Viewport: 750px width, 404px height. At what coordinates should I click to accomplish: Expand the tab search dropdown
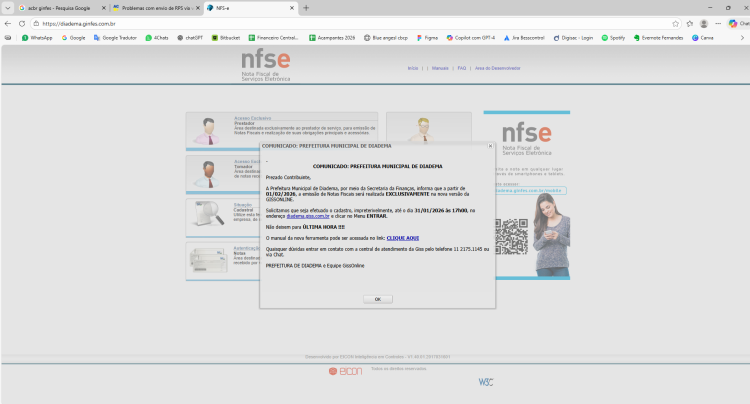[8, 8]
